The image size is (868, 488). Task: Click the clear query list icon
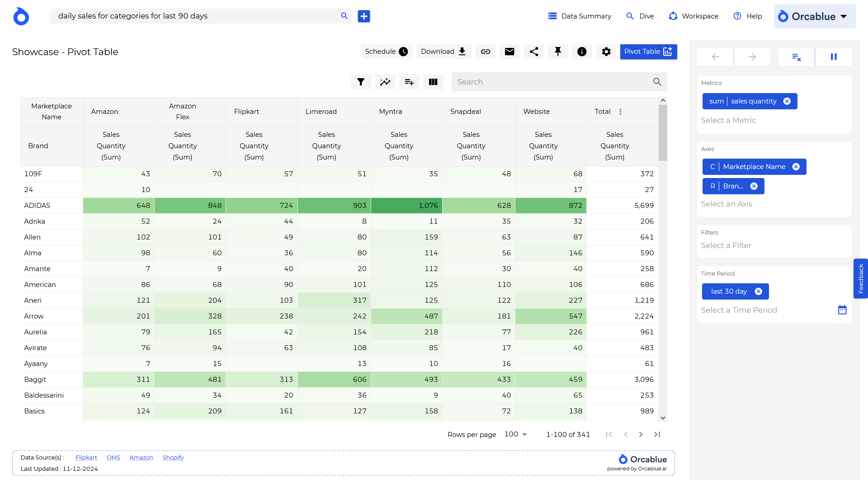click(797, 57)
